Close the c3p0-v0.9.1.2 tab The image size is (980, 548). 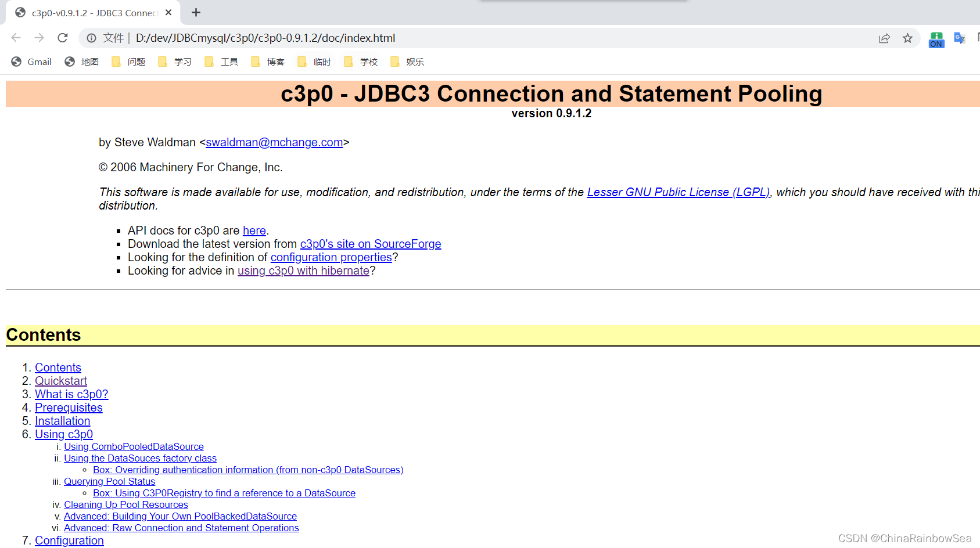[x=168, y=12]
